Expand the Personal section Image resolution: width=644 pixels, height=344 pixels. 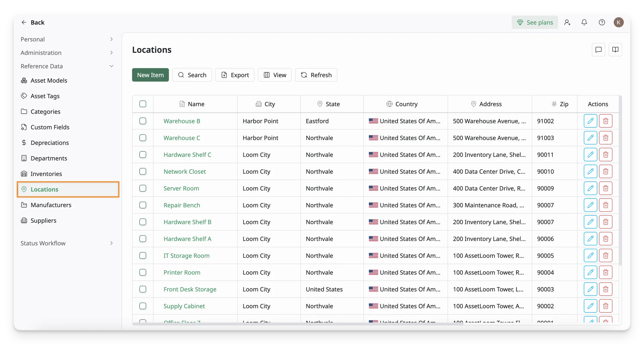coord(67,39)
